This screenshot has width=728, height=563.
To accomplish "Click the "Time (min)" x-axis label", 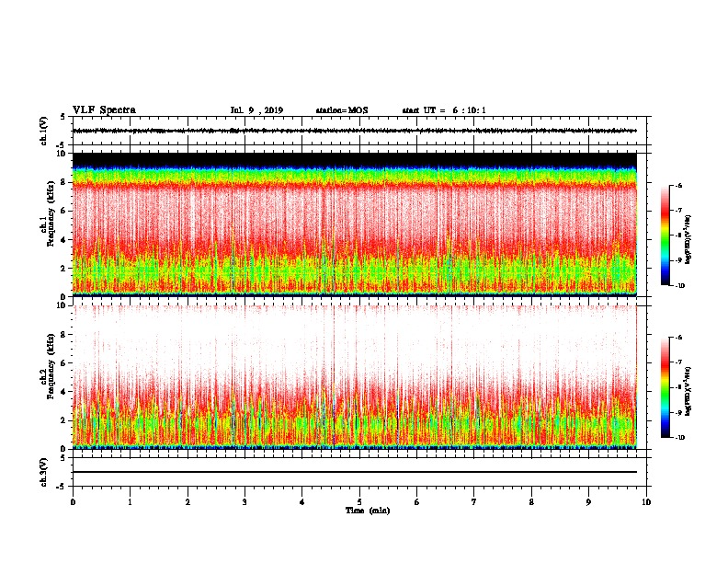I will click(368, 511).
